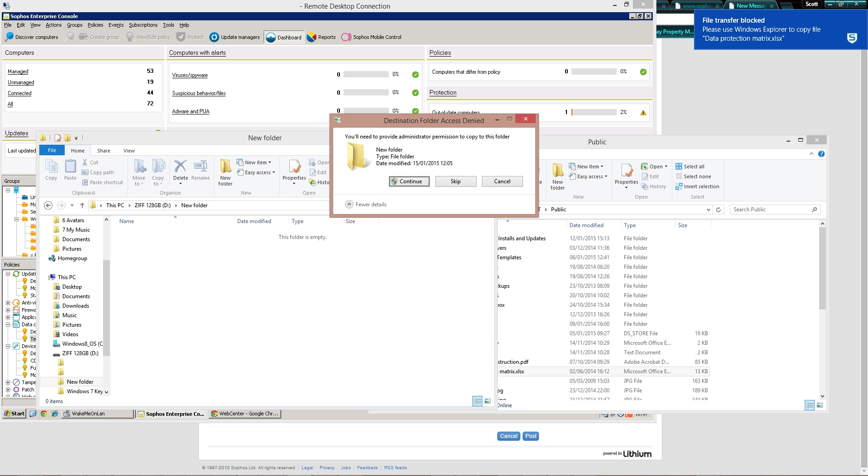The width and height of the screenshot is (868, 476).
Task: Click Cancel in Access Denied dialog
Action: pos(502,181)
